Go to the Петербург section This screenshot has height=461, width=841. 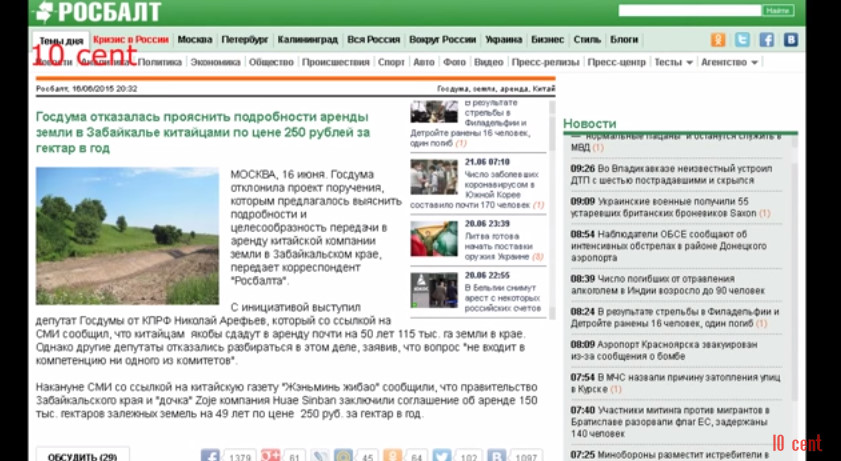coord(245,40)
